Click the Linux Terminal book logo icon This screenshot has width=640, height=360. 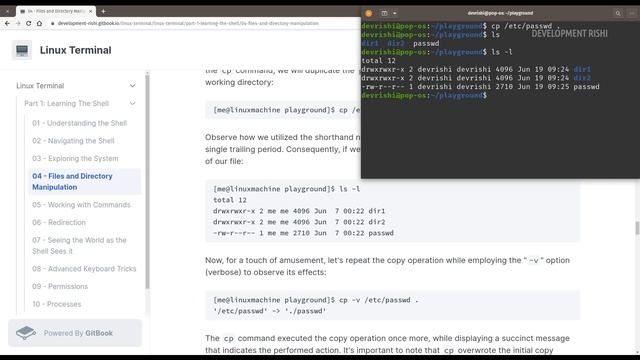(22, 50)
